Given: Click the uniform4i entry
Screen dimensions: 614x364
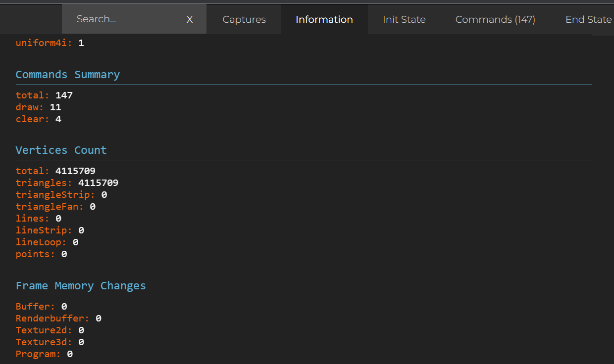Looking at the screenshot, I should pos(50,43).
